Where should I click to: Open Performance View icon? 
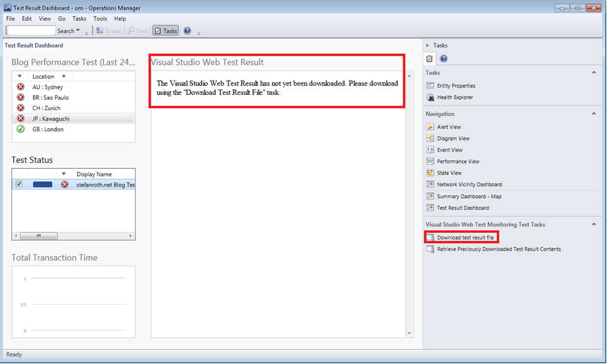[430, 161]
